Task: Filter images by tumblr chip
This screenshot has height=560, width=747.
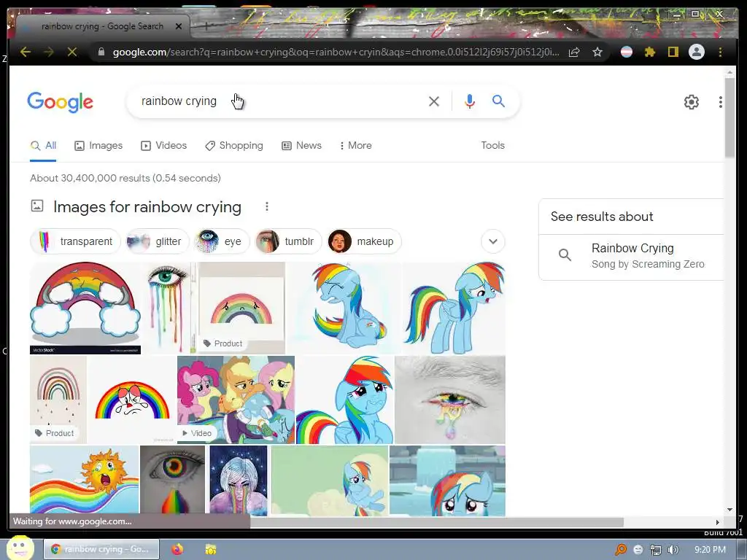Action: click(287, 241)
